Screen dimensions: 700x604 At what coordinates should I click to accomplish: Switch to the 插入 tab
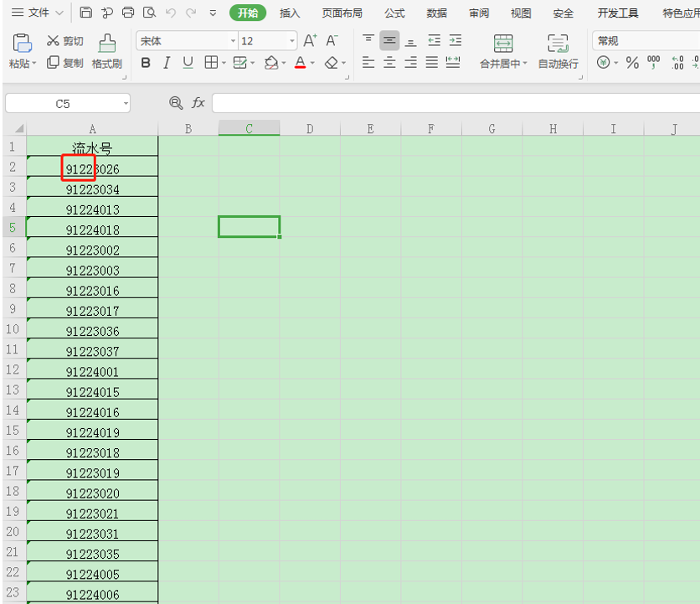(x=290, y=13)
